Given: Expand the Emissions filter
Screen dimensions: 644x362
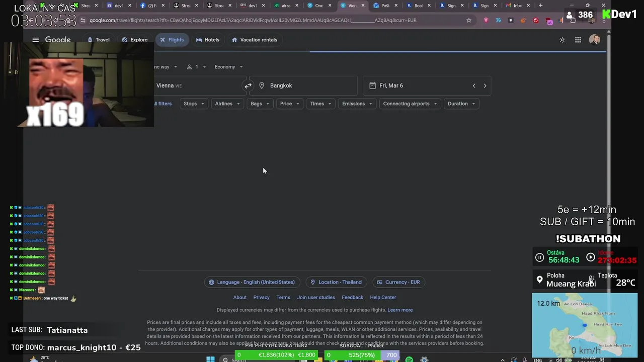Looking at the screenshot, I should [x=357, y=104].
